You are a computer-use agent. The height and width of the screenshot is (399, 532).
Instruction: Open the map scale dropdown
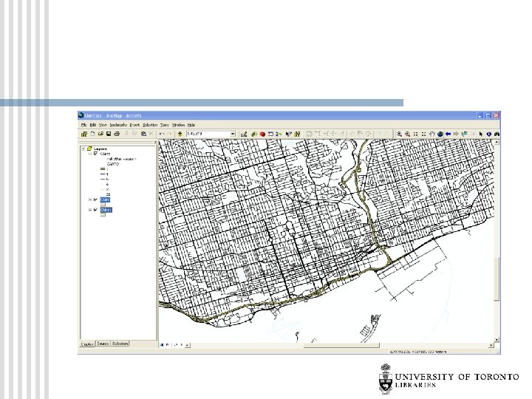point(233,134)
